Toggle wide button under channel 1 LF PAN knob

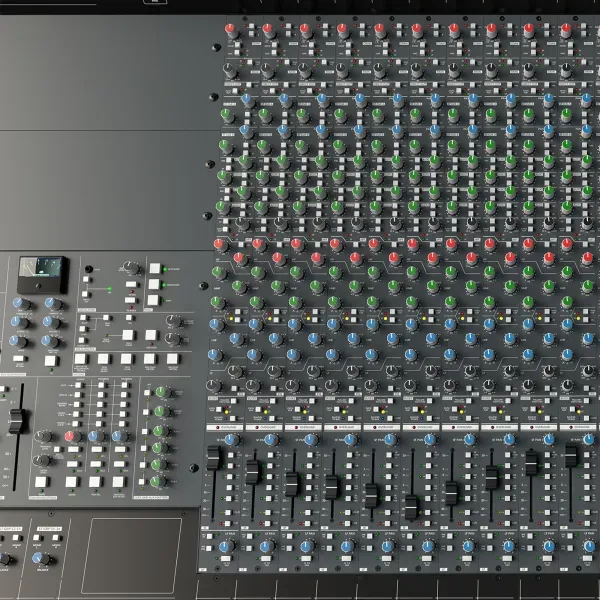[226, 558]
